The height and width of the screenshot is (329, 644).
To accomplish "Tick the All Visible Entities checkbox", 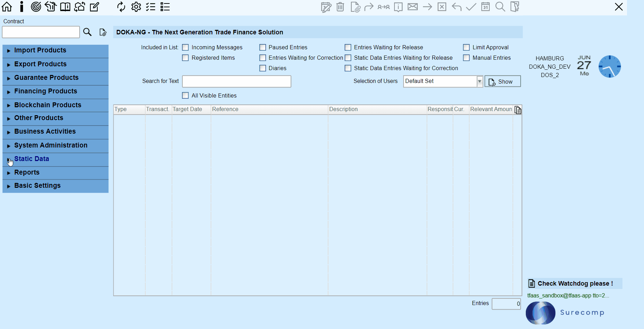I will coord(186,95).
